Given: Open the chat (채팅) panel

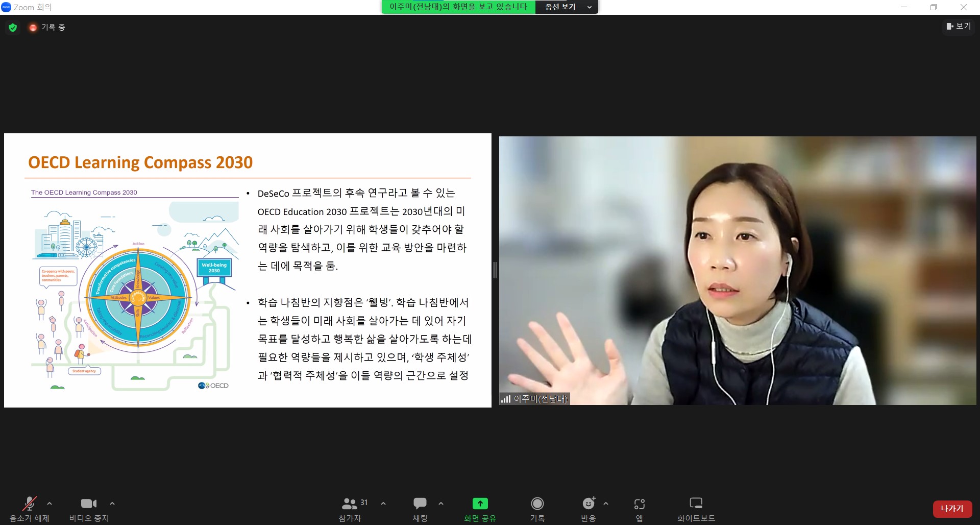Looking at the screenshot, I should (420, 509).
